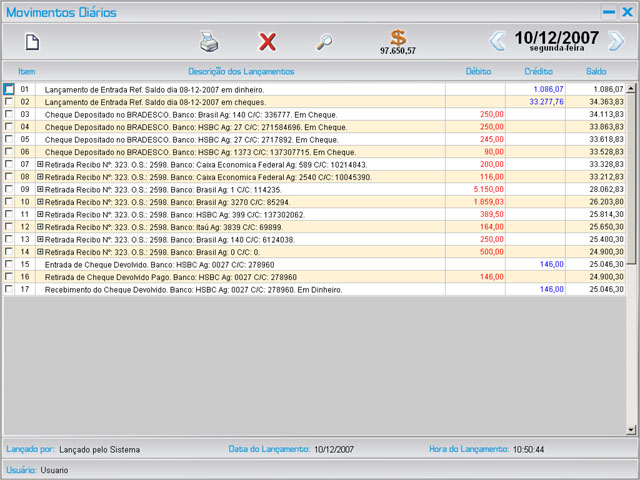Click the magnifying glass search icon
Image resolution: width=640 pixels, height=480 pixels.
(x=324, y=42)
